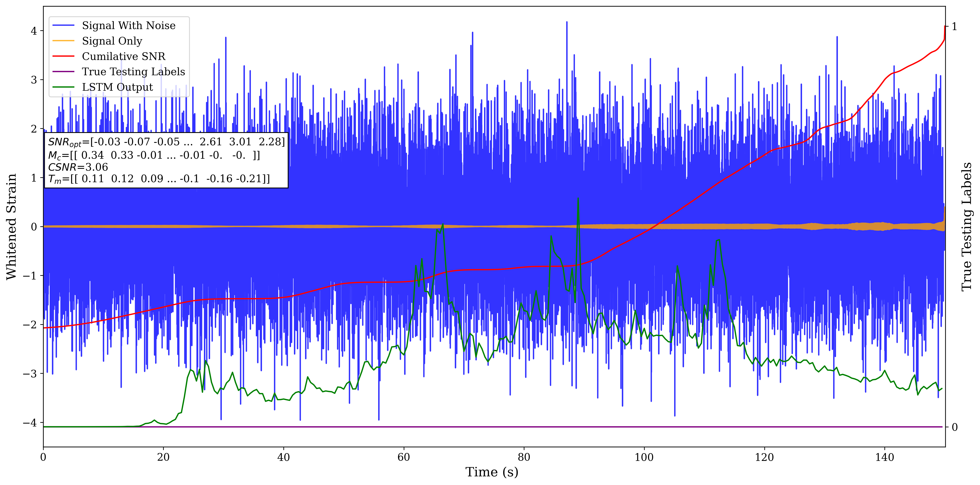Screen dimensions: 980x485
Task: Click the orange Signal Only legend line
Action: 63,41
